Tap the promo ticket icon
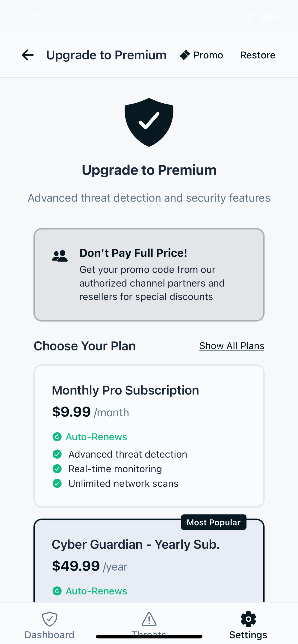Image resolution: width=298 pixels, height=644 pixels. [x=185, y=55]
